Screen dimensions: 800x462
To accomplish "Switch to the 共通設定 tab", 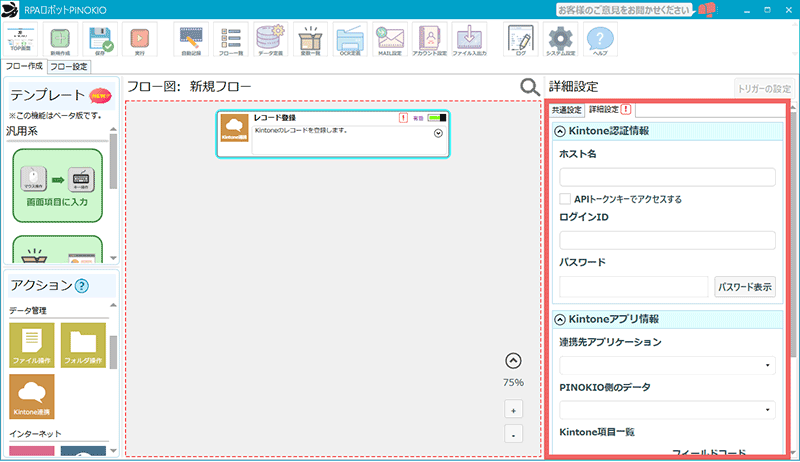I will pos(567,110).
